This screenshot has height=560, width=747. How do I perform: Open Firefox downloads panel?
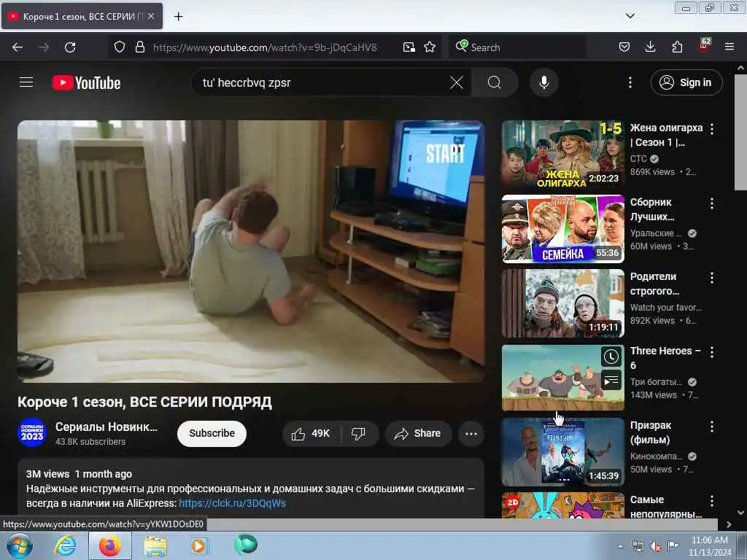click(x=650, y=47)
